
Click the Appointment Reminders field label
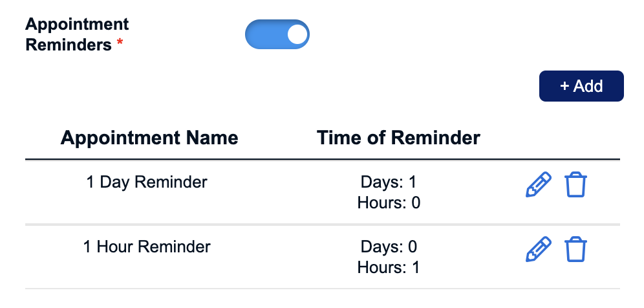[77, 34]
